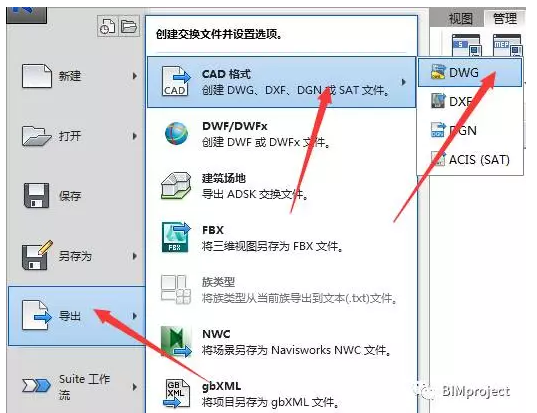Choose 另存为 from the application menu

pos(75,256)
